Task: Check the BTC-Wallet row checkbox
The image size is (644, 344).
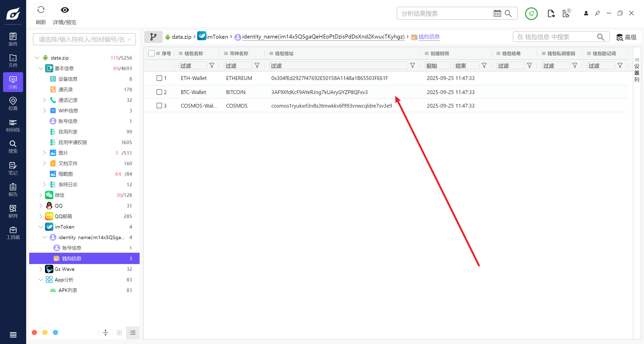Action: [x=159, y=92]
